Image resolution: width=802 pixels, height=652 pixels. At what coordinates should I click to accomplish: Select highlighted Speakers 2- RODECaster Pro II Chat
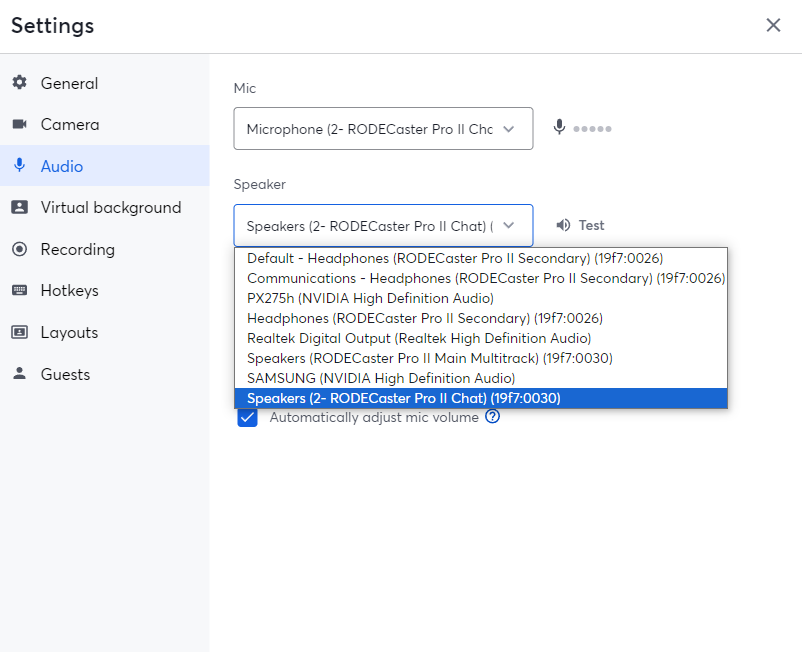481,398
